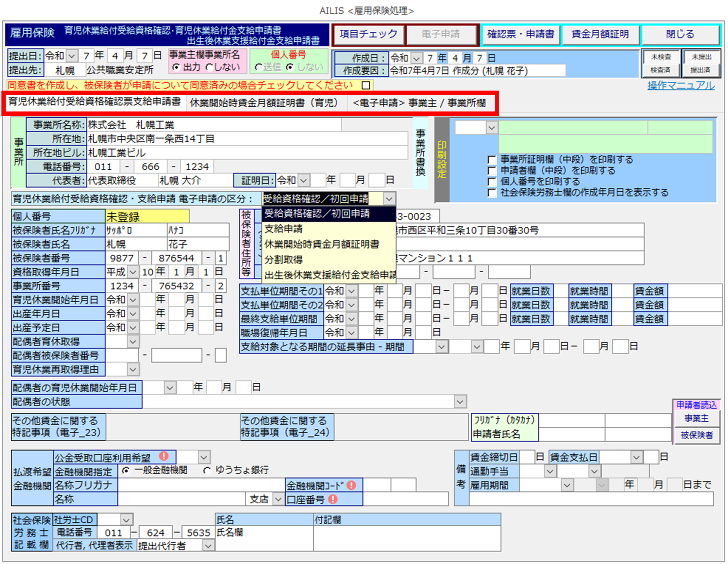Switch to 休業開始時賃金月額証明書（育児） tab

coord(264,103)
